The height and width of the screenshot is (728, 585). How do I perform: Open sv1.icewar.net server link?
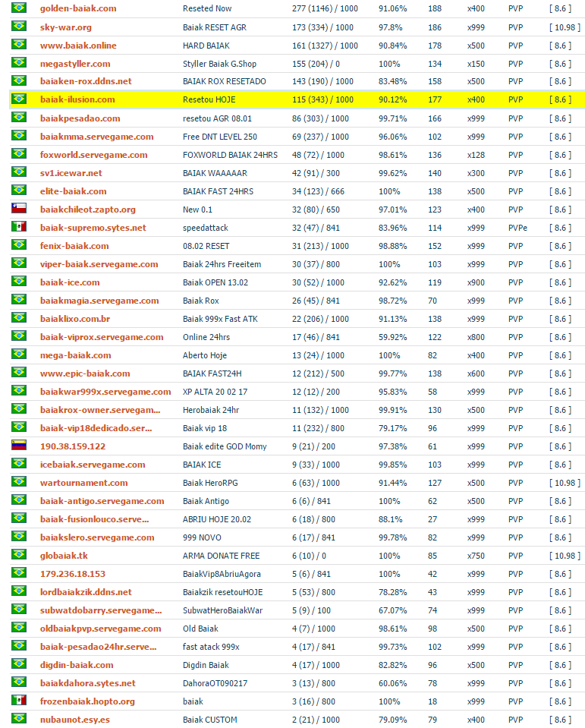(71, 173)
